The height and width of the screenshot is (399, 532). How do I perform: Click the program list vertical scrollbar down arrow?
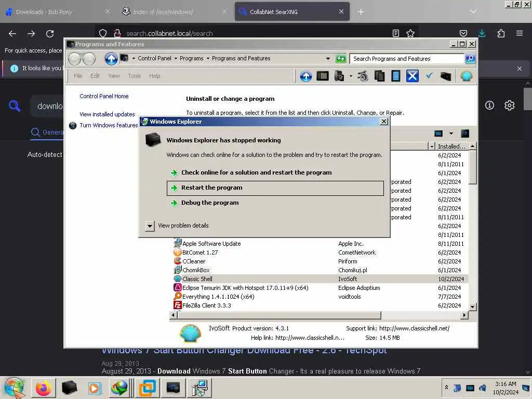coord(472,307)
